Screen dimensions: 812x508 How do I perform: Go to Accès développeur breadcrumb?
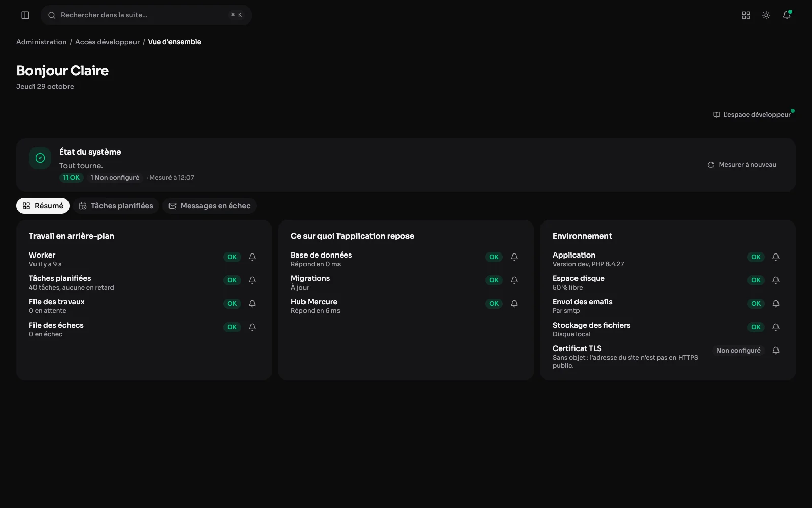(107, 42)
